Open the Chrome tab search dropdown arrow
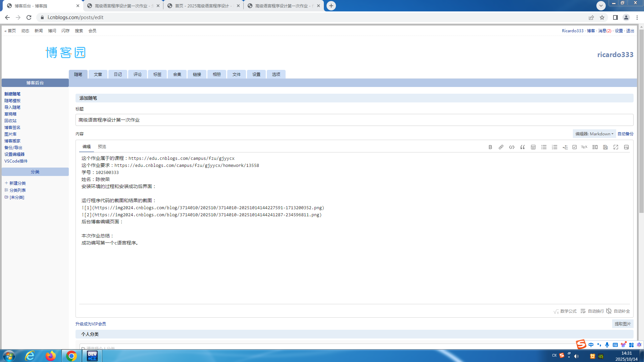This screenshot has width=644, height=362. pos(601,6)
